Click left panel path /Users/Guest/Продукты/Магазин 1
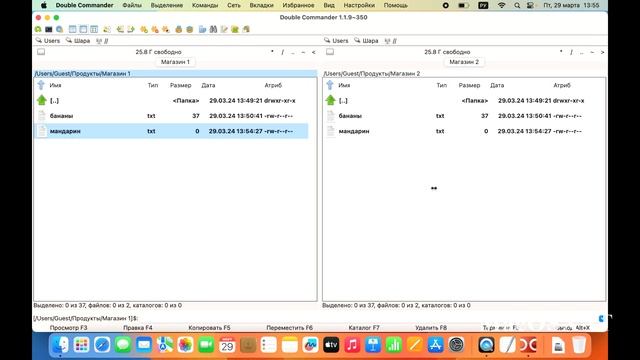Viewport: 640px width, 360px height. tap(175, 73)
